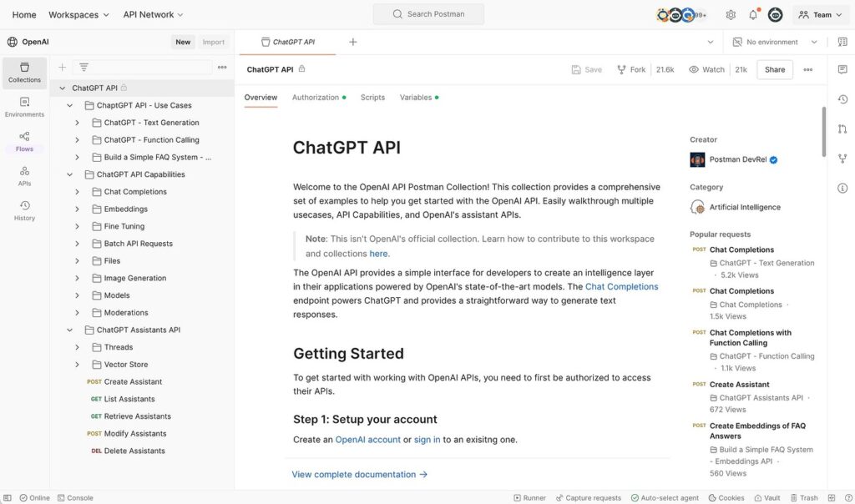Click the environment quick look icon

coord(842,42)
